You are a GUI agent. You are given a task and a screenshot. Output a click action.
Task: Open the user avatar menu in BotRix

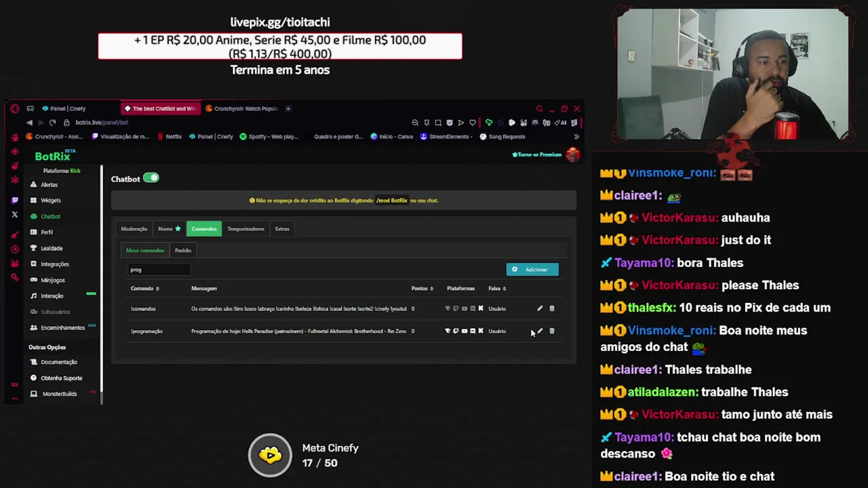coord(573,155)
